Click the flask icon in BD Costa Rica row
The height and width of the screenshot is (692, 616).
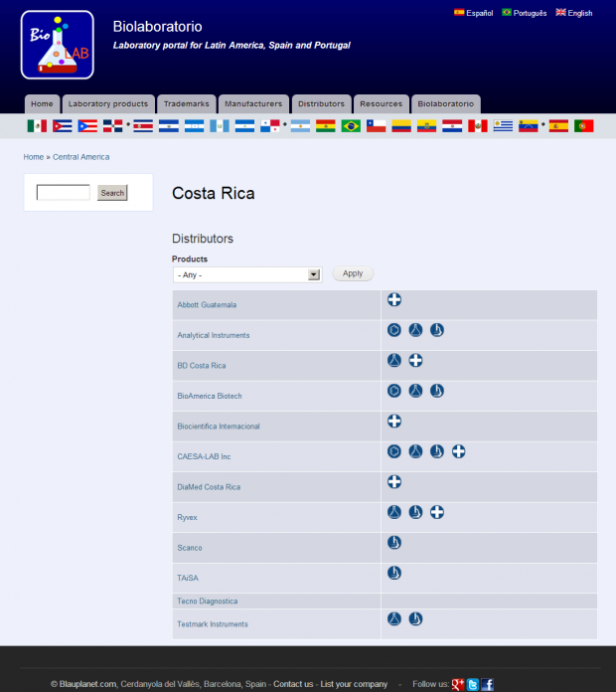(x=394, y=361)
